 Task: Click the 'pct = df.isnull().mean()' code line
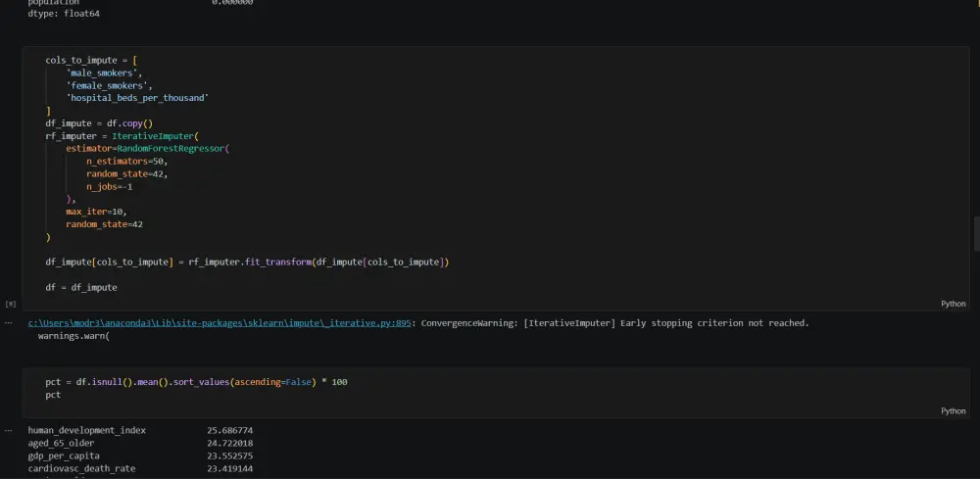196,382
